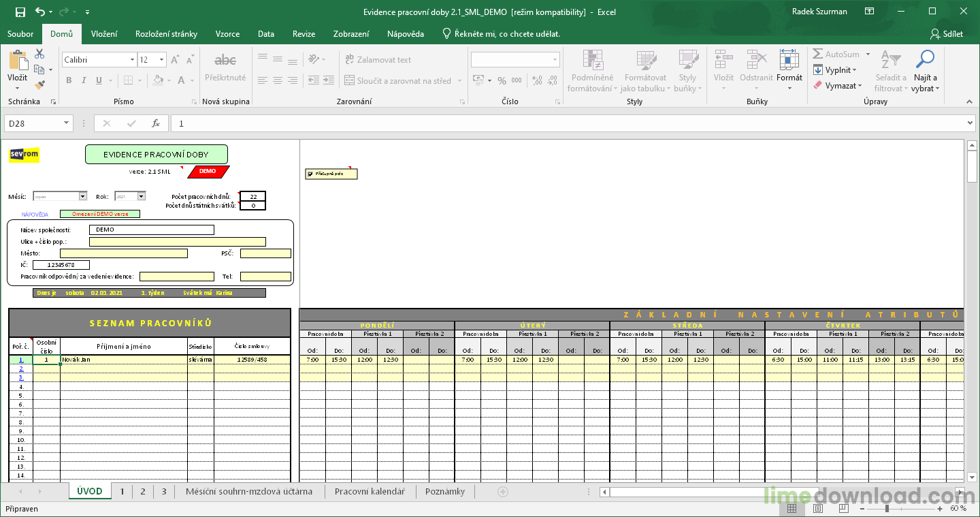Click the zoom slider in status bar
The image size is (980, 517).
886,509
